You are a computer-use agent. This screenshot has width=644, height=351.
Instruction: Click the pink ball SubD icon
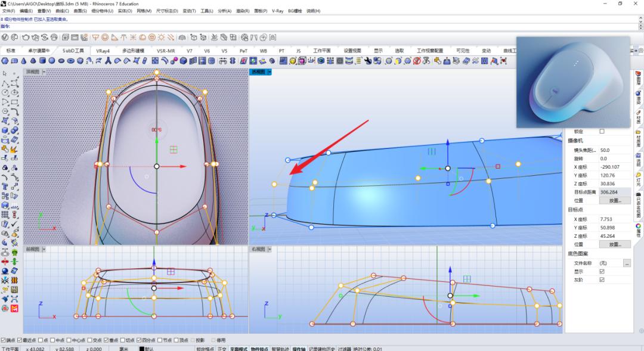coord(174,61)
